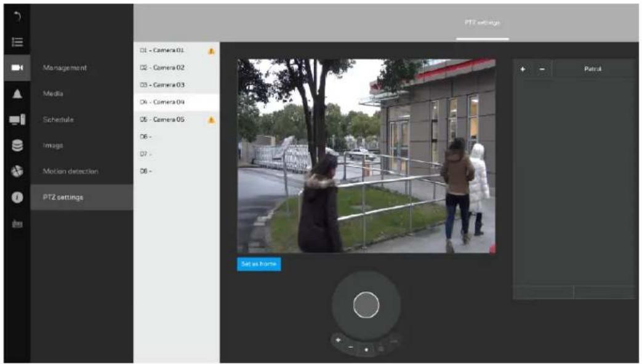The height and width of the screenshot is (364, 642).
Task: Click the dim round icon under joystick
Action: [x=381, y=349]
